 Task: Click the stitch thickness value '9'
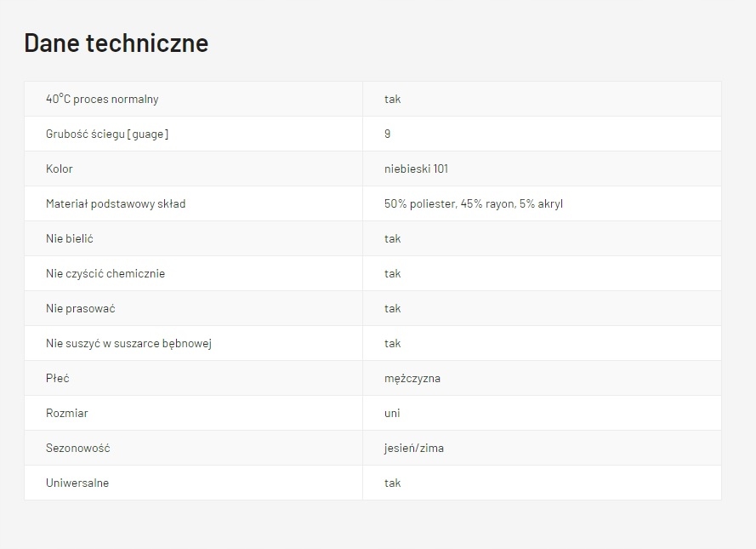point(388,134)
